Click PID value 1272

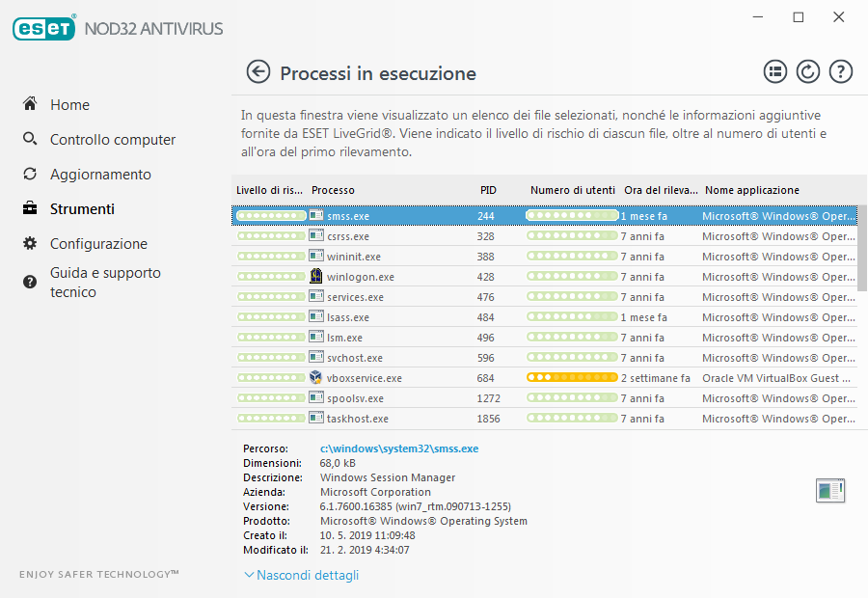(x=488, y=398)
